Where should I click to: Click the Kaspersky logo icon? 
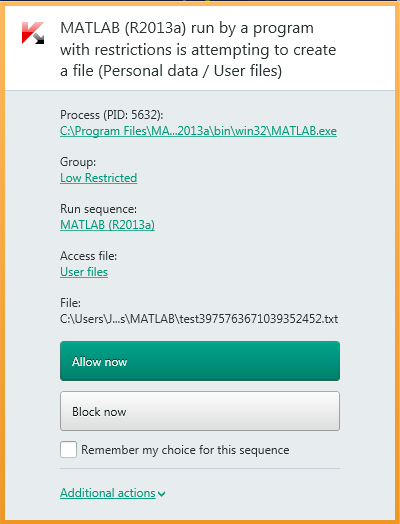point(33,33)
